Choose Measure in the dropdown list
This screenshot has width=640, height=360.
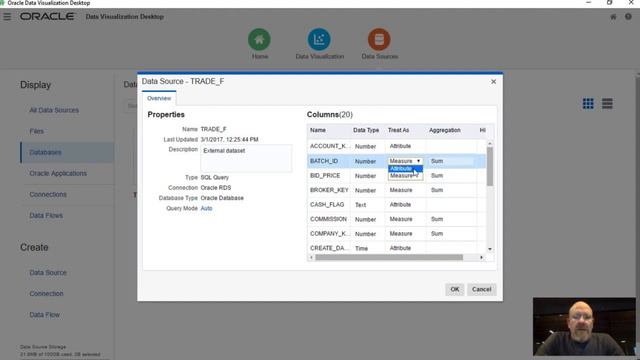[x=405, y=176]
